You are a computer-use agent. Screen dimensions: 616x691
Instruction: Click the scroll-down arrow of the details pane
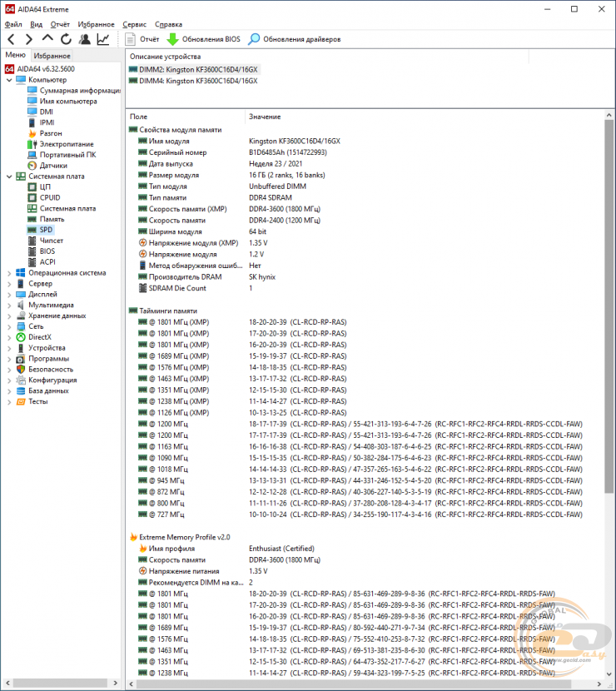point(609,674)
